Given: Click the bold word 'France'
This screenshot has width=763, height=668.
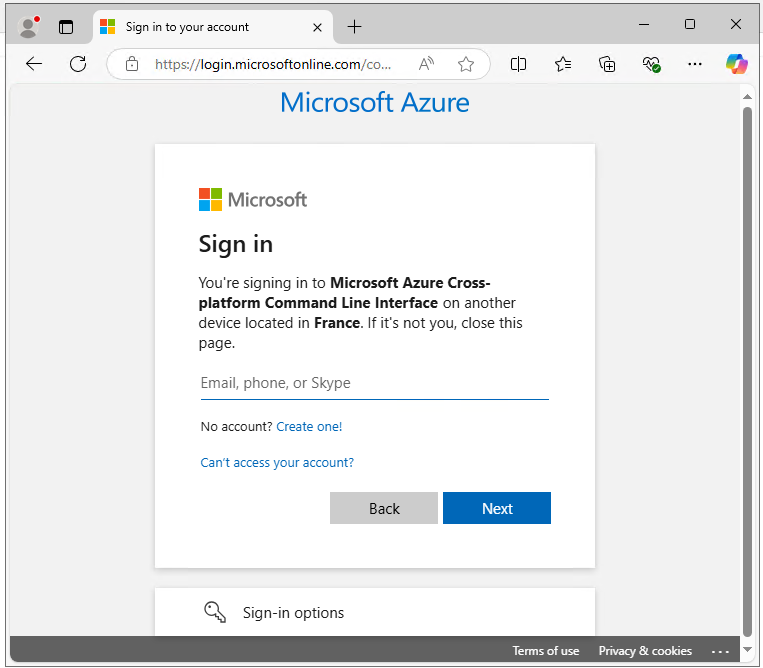Looking at the screenshot, I should click(337, 323).
